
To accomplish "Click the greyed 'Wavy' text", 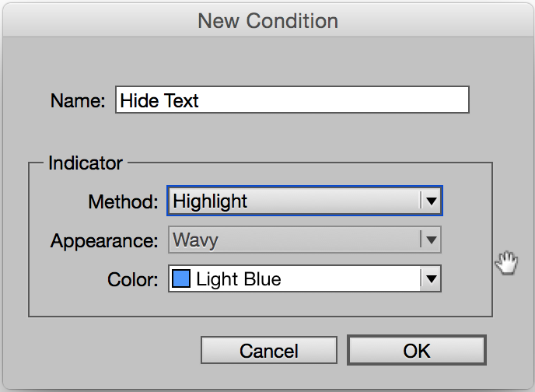I will tap(195, 240).
